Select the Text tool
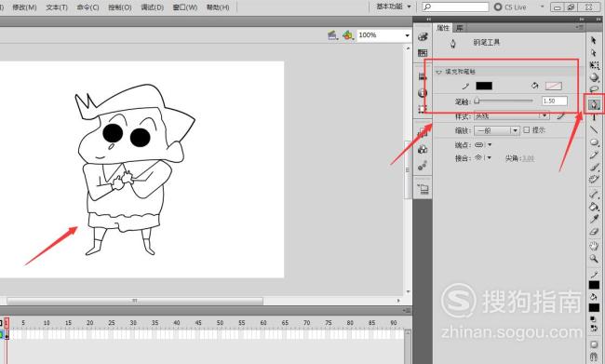Viewport: 605px width, 364px height. point(594,117)
